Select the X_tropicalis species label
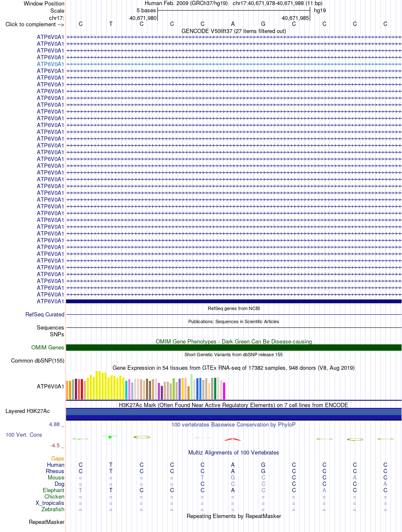This screenshot has height=532, width=402. (50, 503)
